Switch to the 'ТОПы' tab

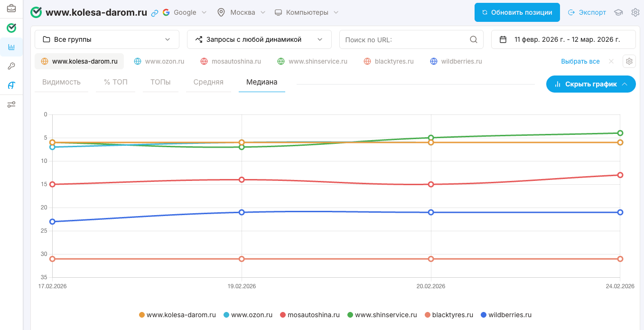click(160, 82)
